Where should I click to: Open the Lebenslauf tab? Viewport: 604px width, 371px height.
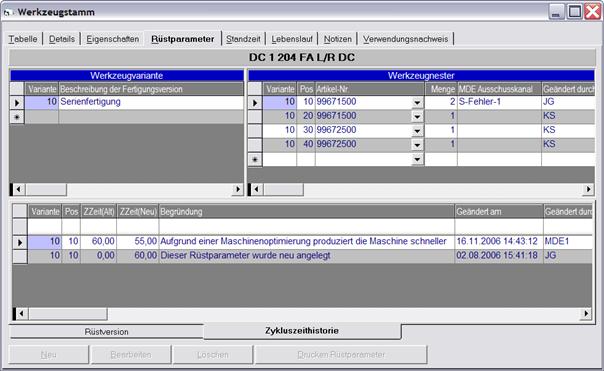coord(292,39)
